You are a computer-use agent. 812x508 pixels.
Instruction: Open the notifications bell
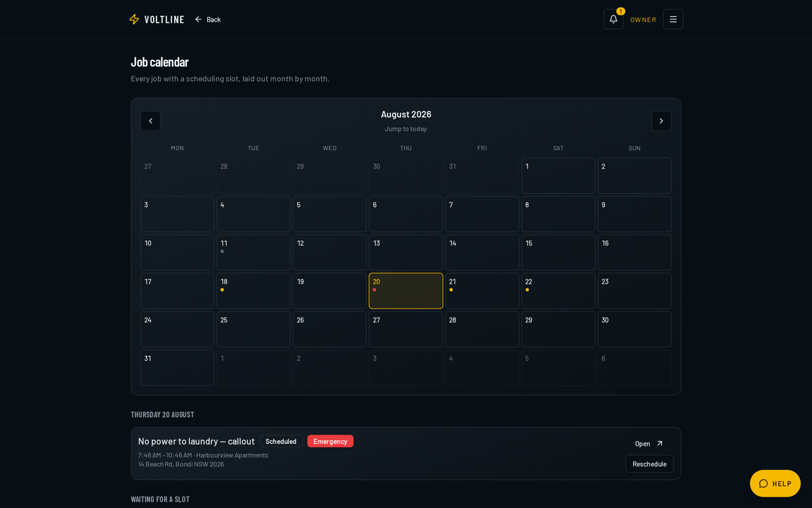pos(613,19)
